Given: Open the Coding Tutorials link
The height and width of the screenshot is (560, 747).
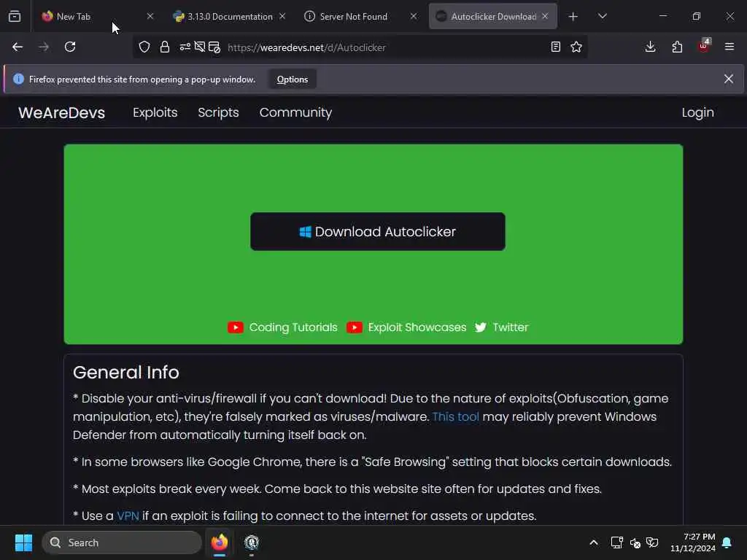Looking at the screenshot, I should [x=293, y=327].
